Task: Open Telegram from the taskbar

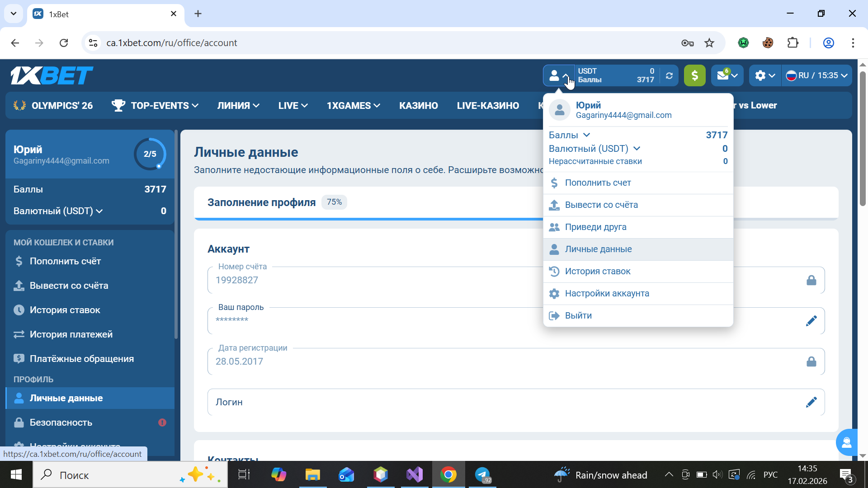Action: (x=482, y=475)
